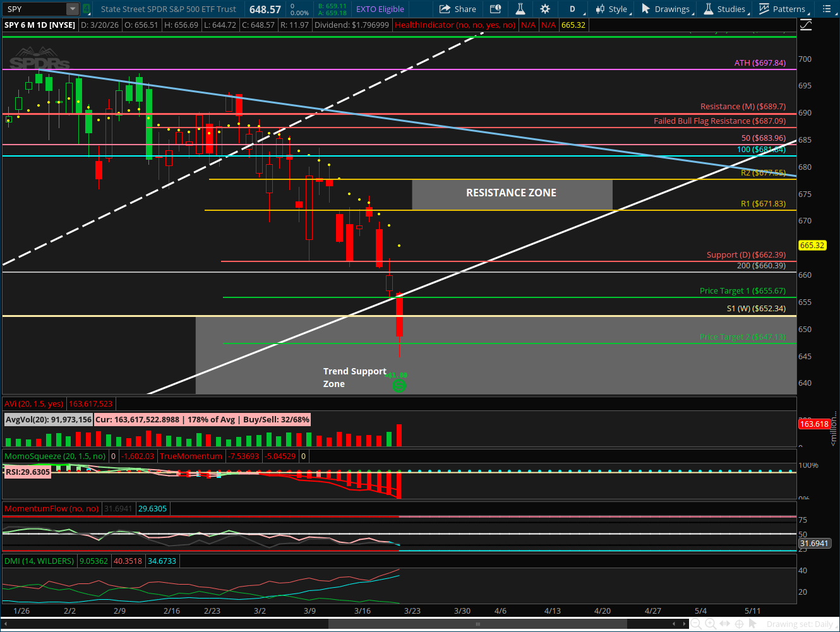Click the list menu icon at toolbar end

pyautogui.click(x=827, y=9)
